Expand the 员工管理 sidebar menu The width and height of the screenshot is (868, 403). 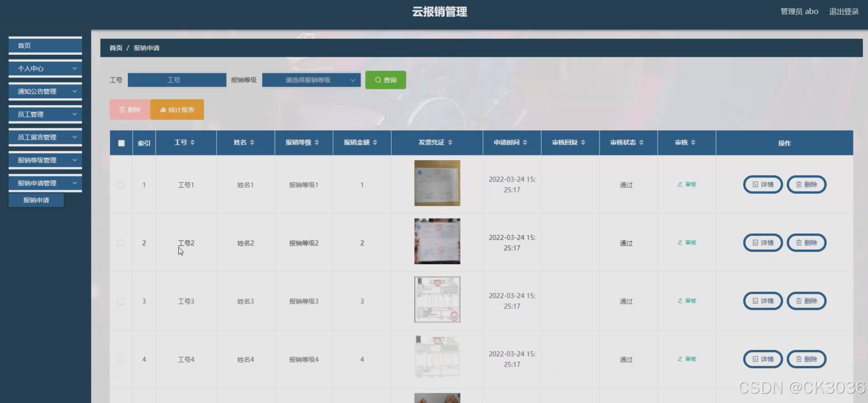pos(45,114)
